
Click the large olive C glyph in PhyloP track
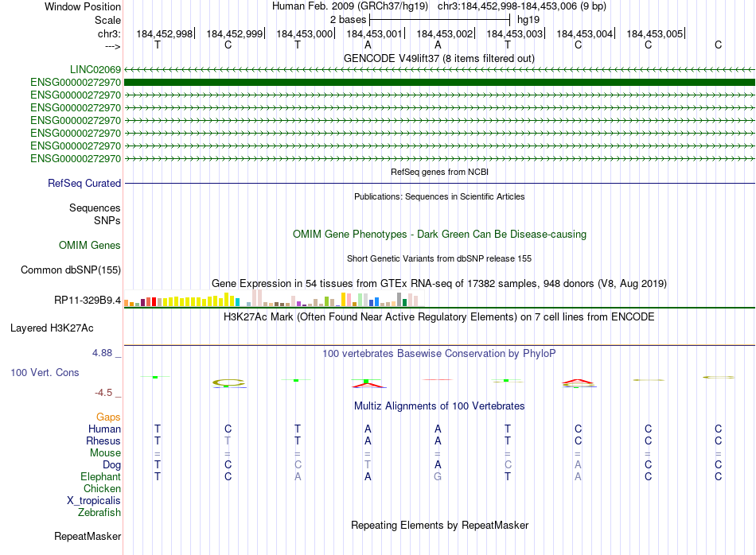[229, 383]
